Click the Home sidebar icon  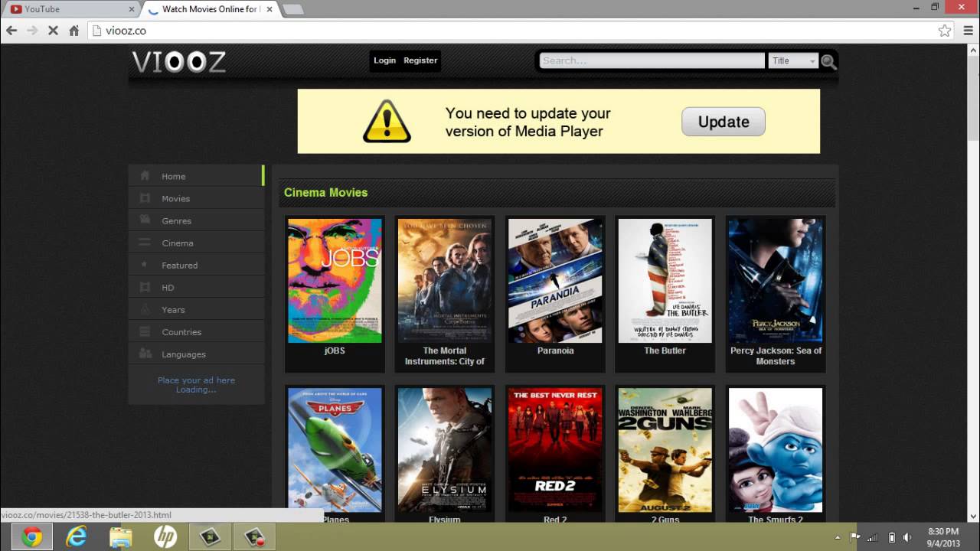[145, 176]
